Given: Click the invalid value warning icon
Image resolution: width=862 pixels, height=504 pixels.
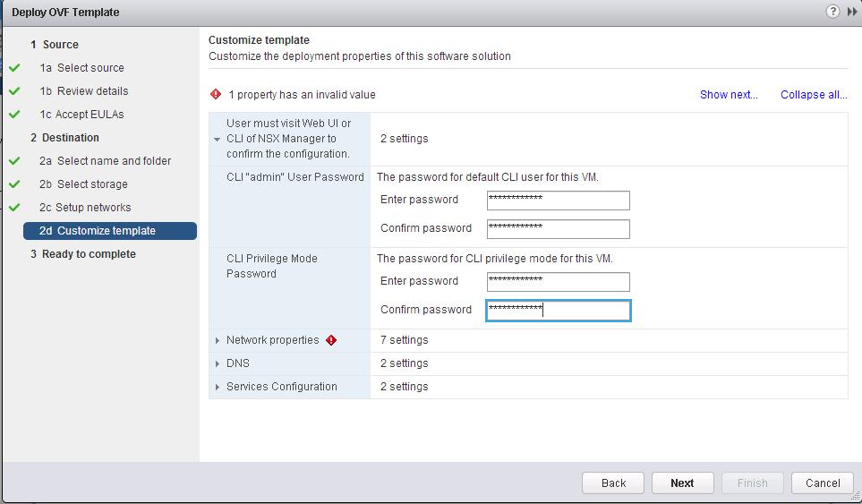Looking at the screenshot, I should 216,94.
